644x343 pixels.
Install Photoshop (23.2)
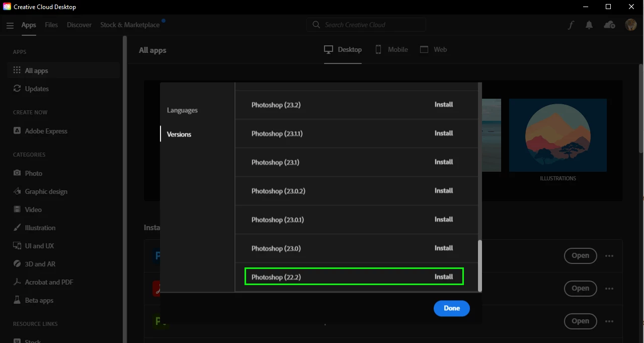coord(444,105)
